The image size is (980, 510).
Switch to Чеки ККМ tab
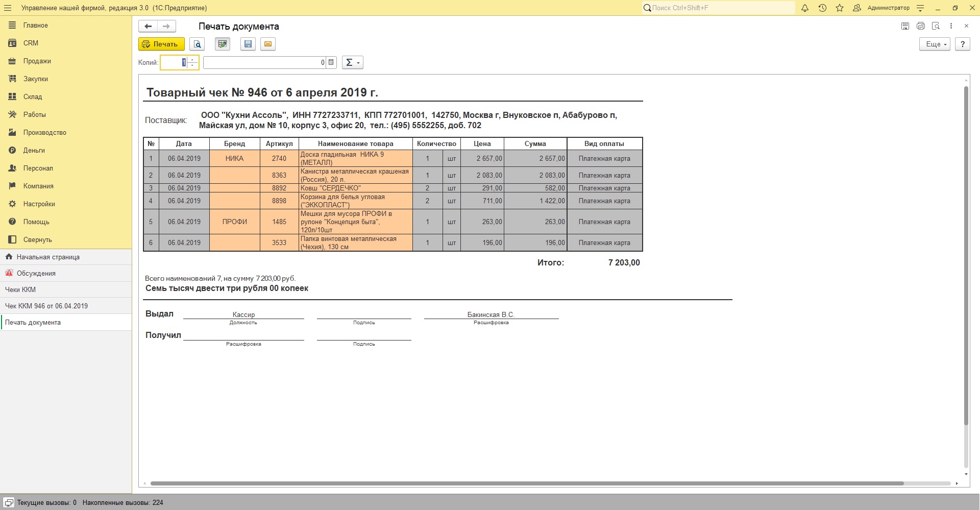pyautogui.click(x=66, y=289)
